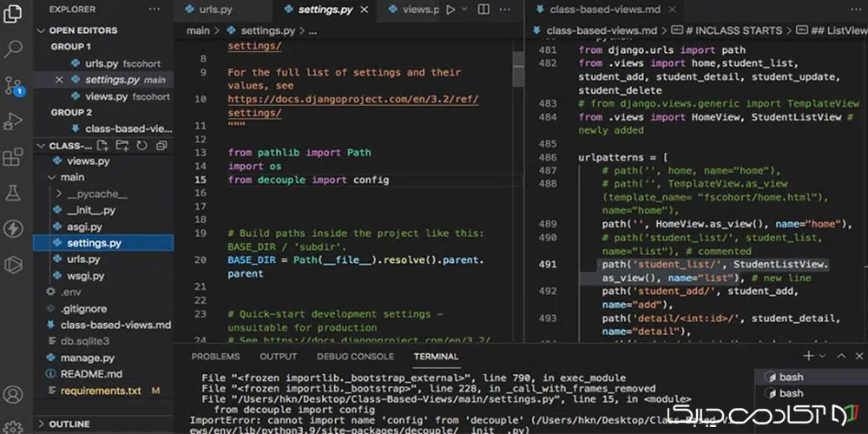Click the New File icon in explorer

102,146
